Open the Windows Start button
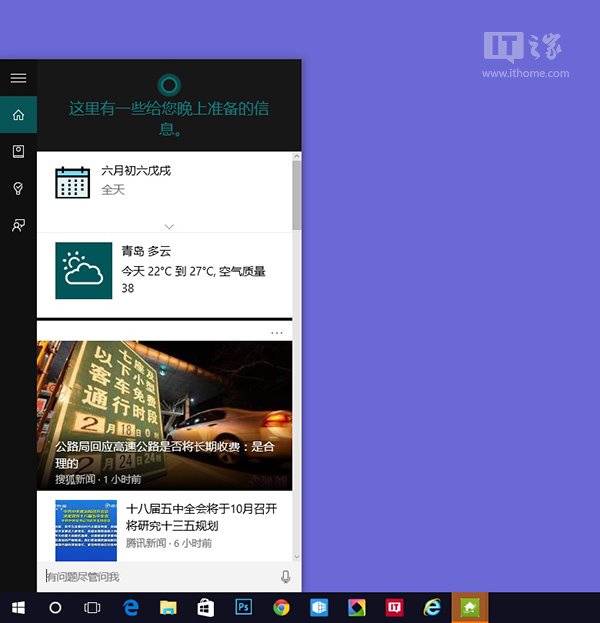The height and width of the screenshot is (623, 600). pos(18,607)
